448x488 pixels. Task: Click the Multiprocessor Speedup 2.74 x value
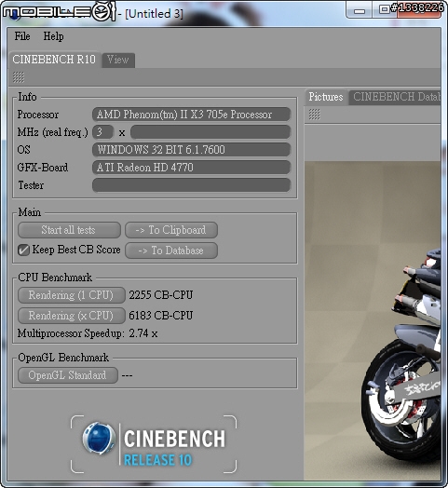[143, 333]
